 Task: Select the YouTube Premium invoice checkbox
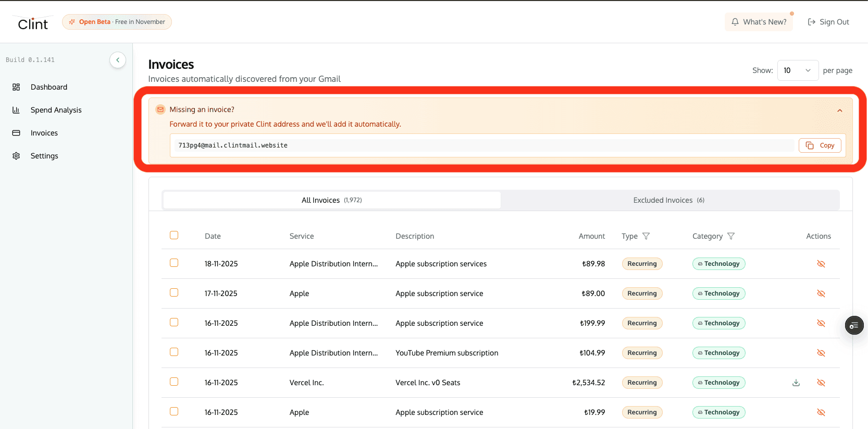pos(174,352)
